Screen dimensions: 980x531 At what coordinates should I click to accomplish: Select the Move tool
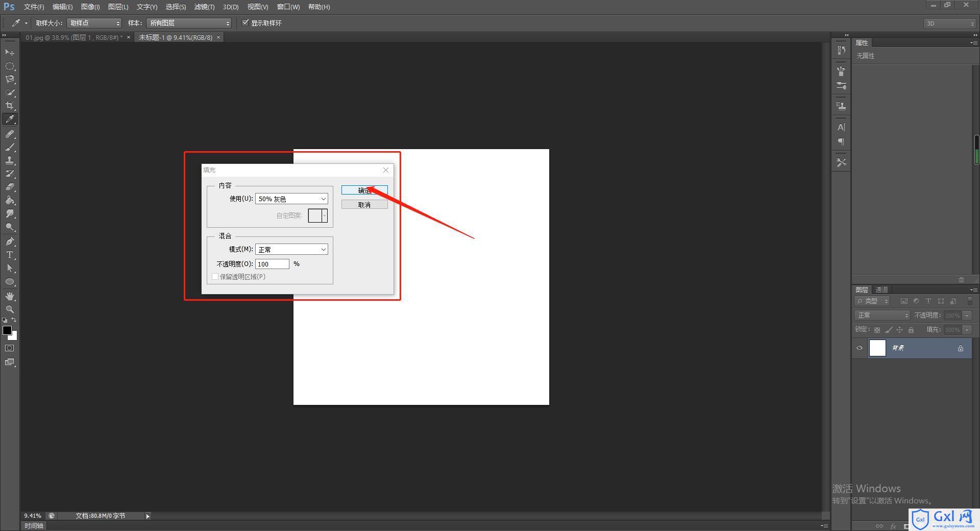click(10, 53)
